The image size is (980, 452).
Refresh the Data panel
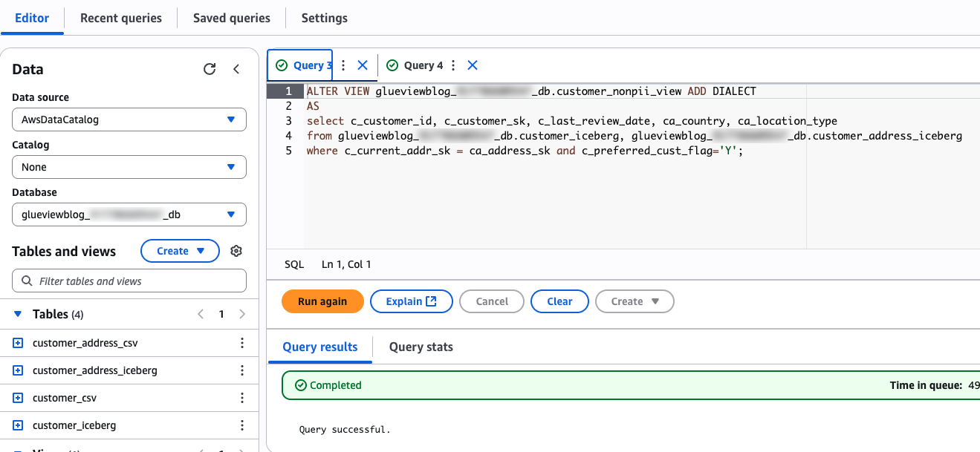click(x=210, y=69)
